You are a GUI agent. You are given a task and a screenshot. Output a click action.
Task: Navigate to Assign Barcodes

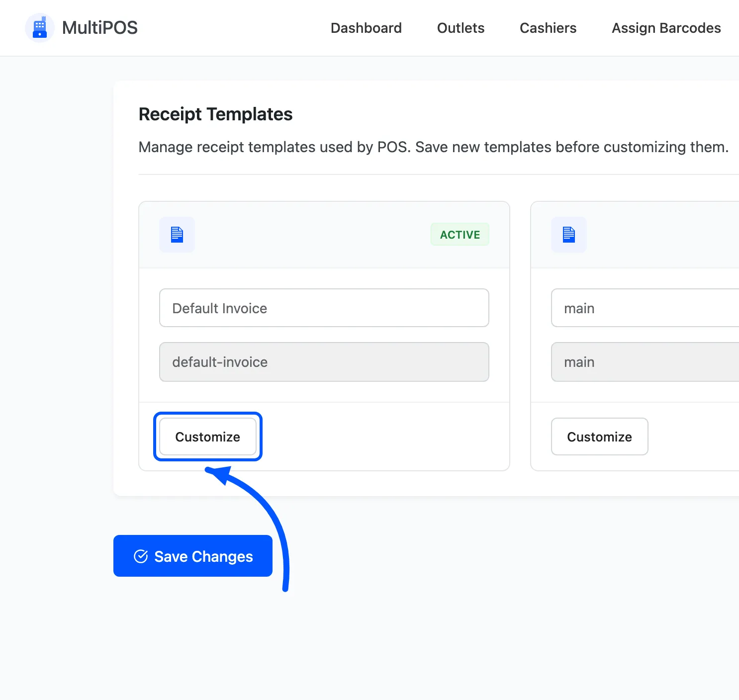click(666, 28)
